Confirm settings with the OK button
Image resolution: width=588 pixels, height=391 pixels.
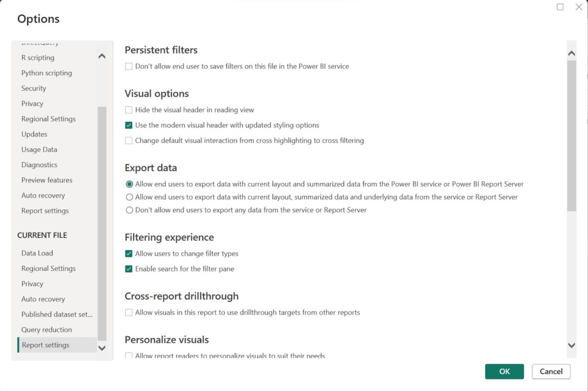504,371
